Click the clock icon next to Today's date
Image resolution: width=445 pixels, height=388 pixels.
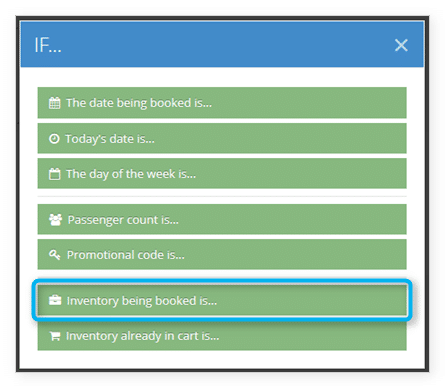click(54, 138)
